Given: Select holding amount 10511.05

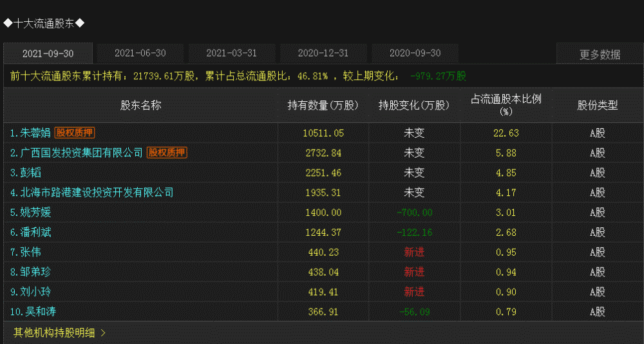Looking at the screenshot, I should pyautogui.click(x=323, y=133).
